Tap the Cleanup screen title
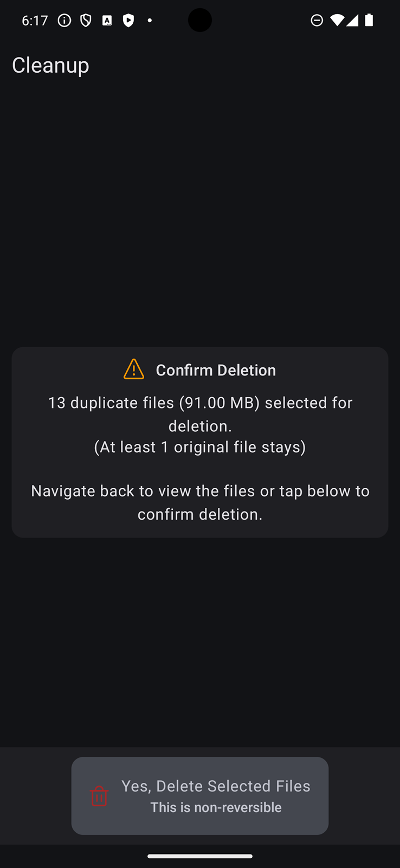Viewport: 400px width, 868px height. coord(50,65)
